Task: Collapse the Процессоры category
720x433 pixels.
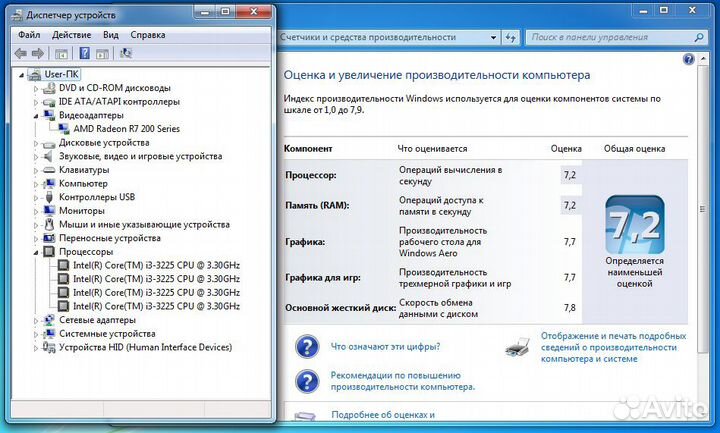Action: click(x=36, y=253)
